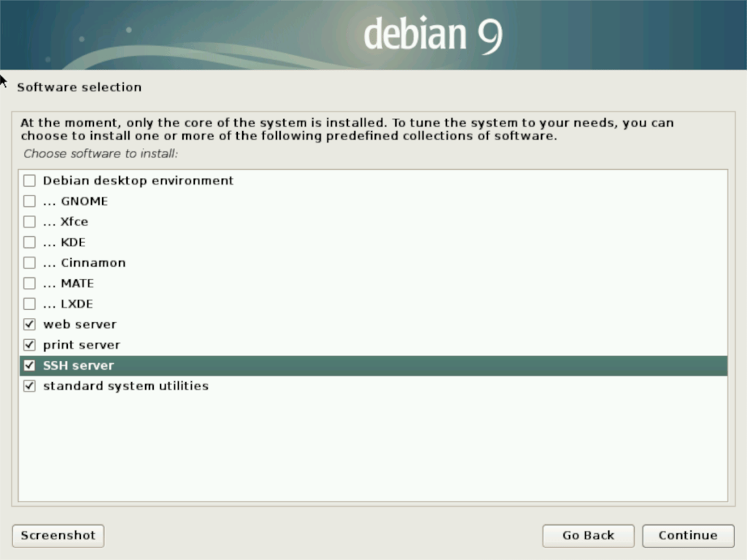The height and width of the screenshot is (560, 747).
Task: Select the SSH server row label
Action: 78,365
